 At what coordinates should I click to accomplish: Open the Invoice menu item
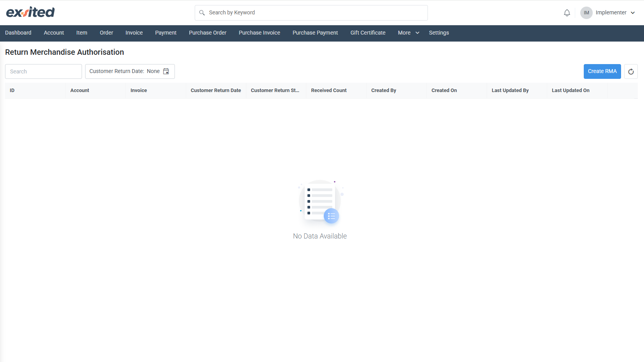(134, 33)
